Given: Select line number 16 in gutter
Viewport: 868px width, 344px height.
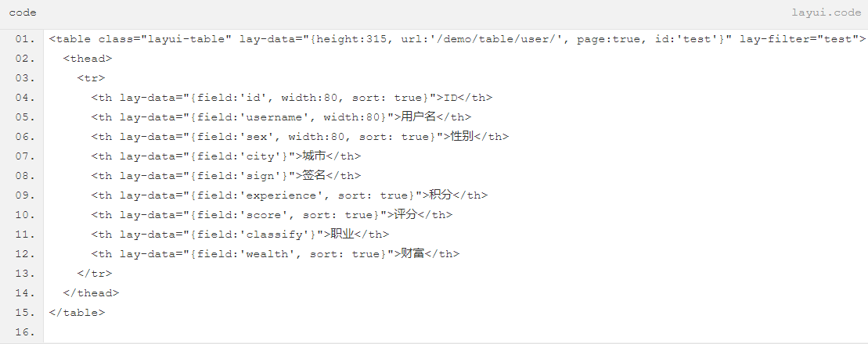Looking at the screenshot, I should pyautogui.click(x=25, y=332).
